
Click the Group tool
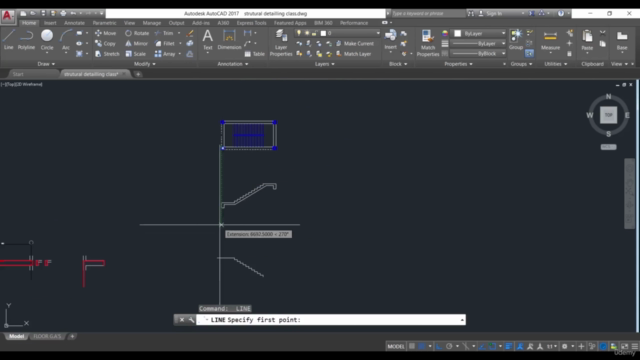516,40
